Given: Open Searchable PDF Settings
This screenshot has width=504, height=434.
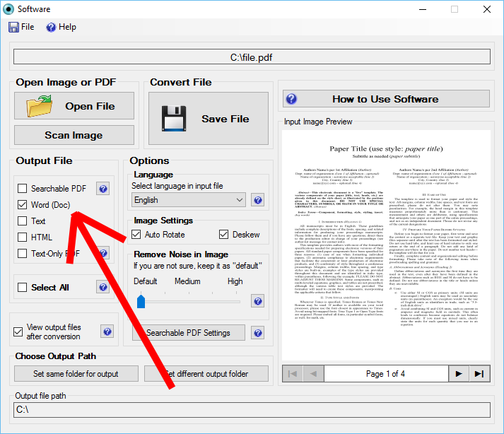Looking at the screenshot, I should point(188,333).
